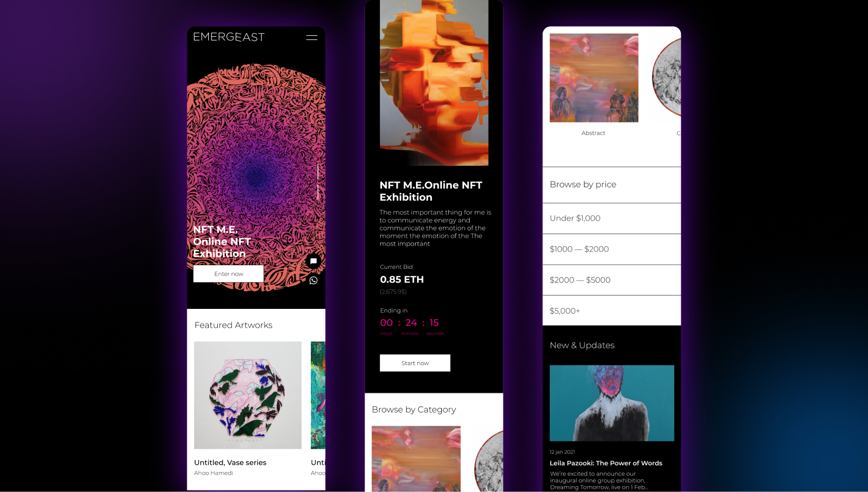Click the chat bubble icon
This screenshot has height=492, width=868.
314,261
